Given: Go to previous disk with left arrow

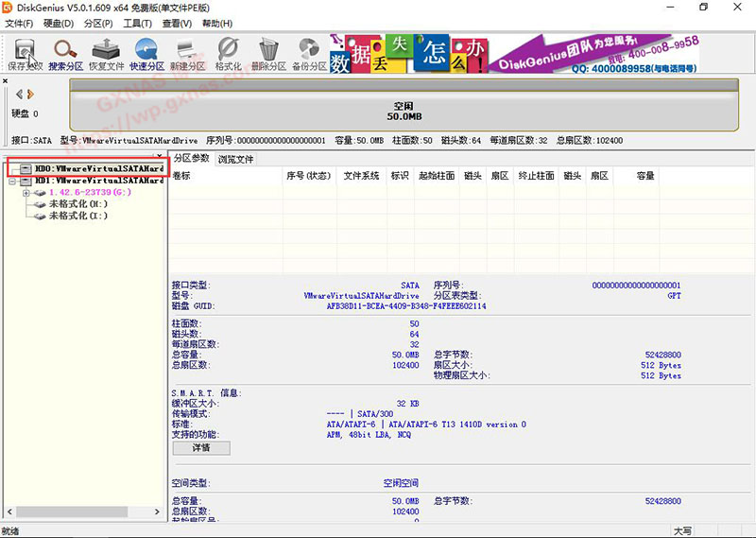Looking at the screenshot, I should [19, 94].
